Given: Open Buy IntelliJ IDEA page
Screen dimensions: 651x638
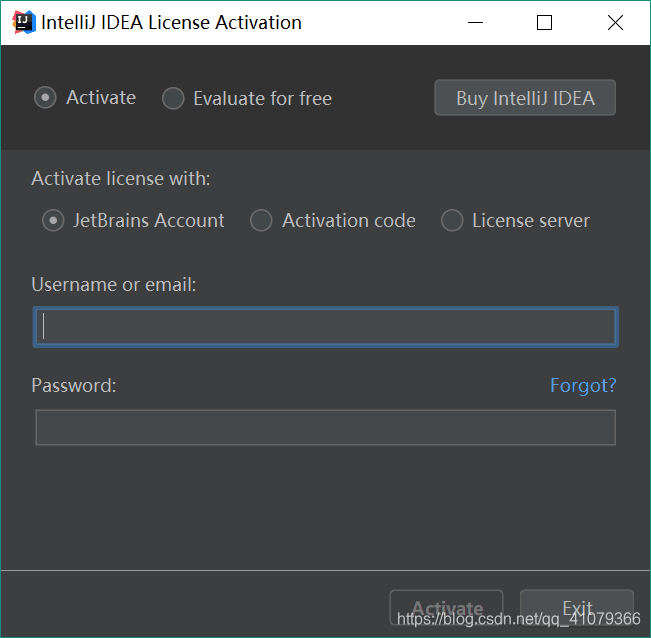Looking at the screenshot, I should tap(525, 98).
